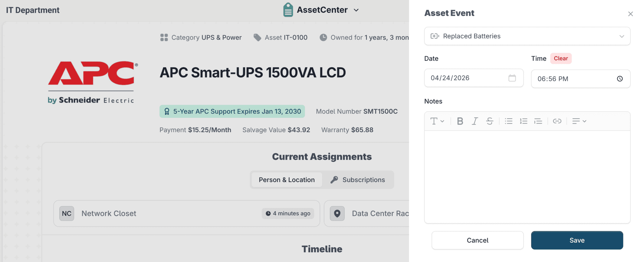This screenshot has width=644, height=262.
Task: Click the Time input field
Action: (580, 79)
